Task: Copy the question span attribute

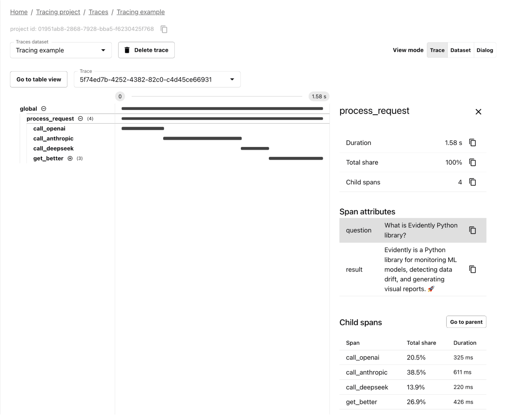Action: point(473,230)
